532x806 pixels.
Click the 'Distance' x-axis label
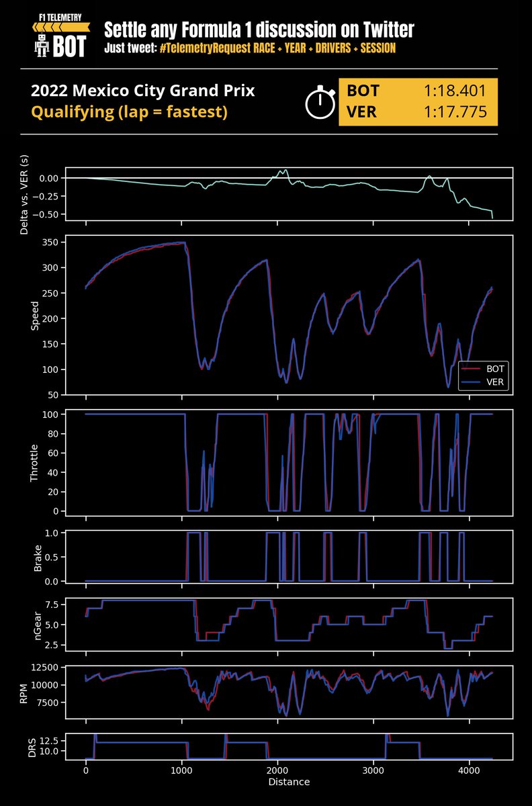[289, 782]
